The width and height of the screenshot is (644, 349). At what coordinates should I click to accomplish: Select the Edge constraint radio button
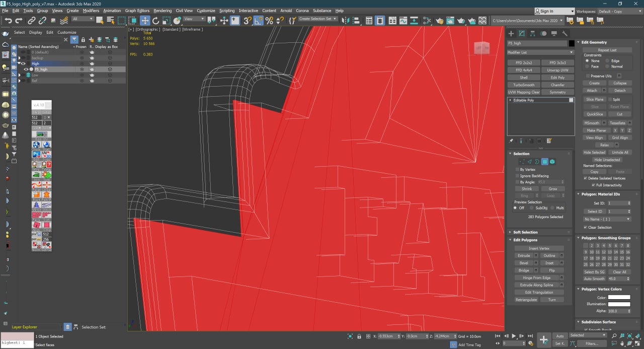[607, 60]
